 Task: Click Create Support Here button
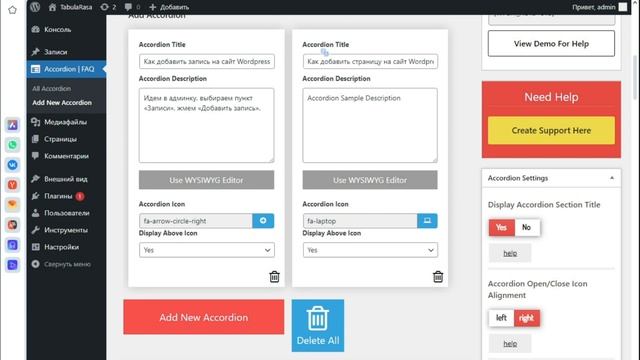[x=551, y=131]
